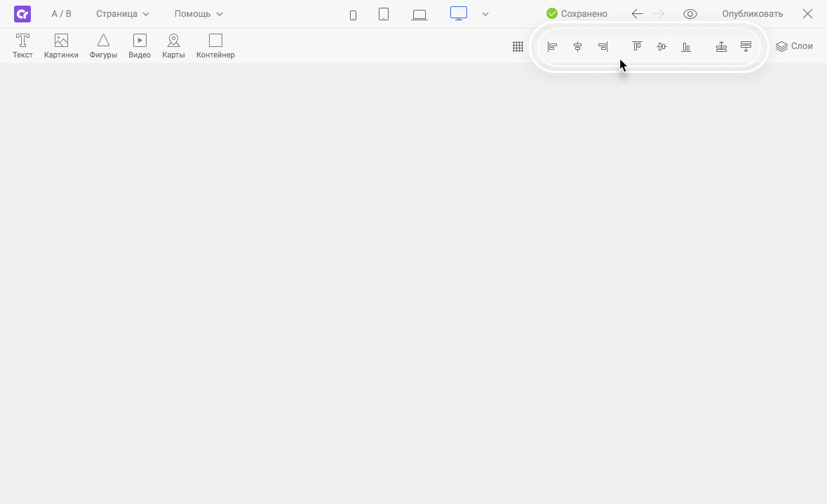Image resolution: width=827 pixels, height=504 pixels.
Task: Align selected elements to left edge
Action: click(x=552, y=47)
